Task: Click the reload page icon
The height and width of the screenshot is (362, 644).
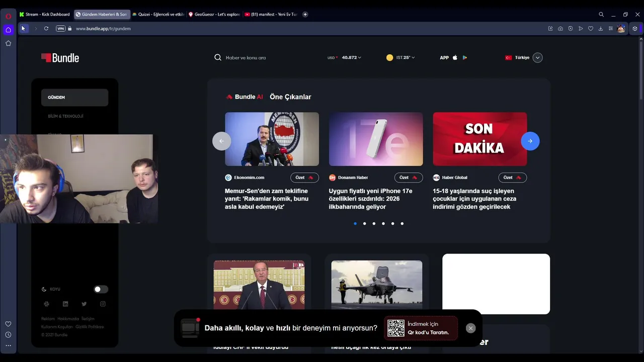Action: point(46,29)
